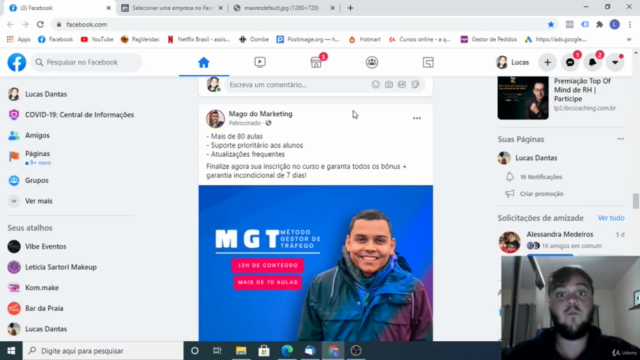Open the Create plus button

pyautogui.click(x=547, y=62)
